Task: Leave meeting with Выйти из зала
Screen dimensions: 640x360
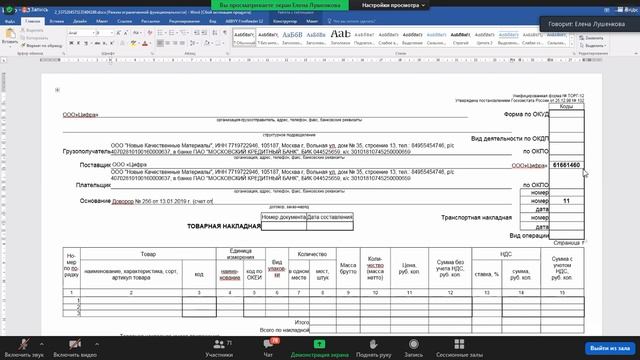Action: [x=610, y=348]
